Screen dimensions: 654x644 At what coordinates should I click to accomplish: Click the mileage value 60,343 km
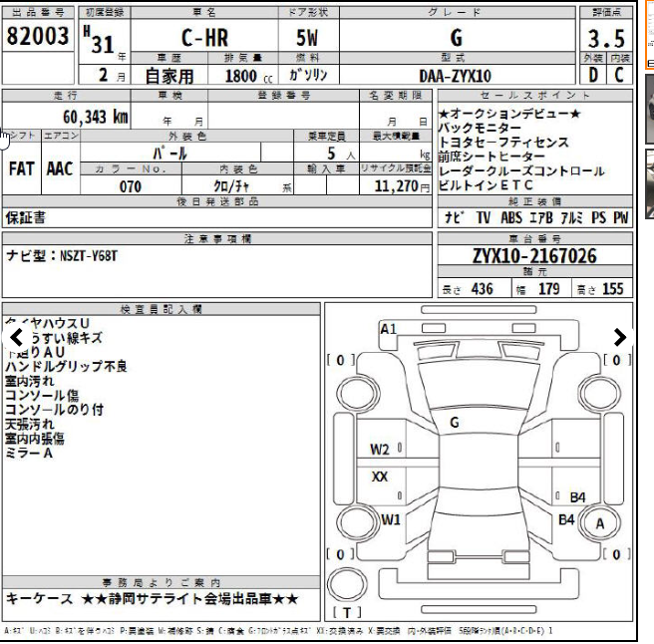[95, 117]
